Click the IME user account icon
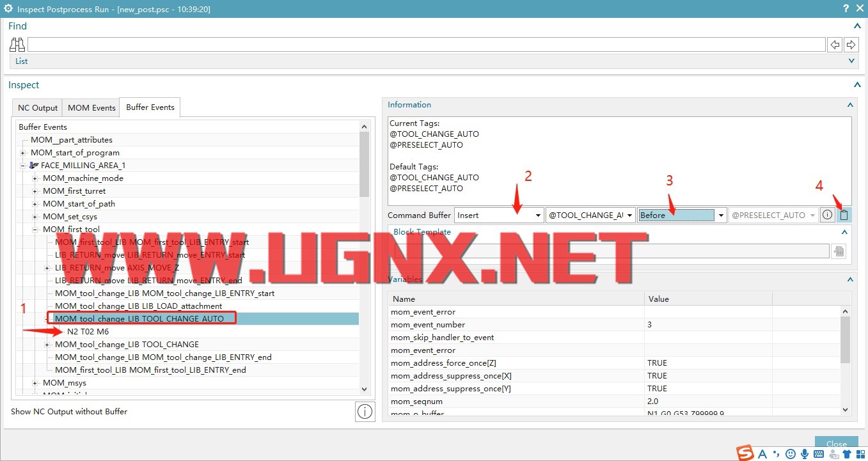The height and width of the screenshot is (461, 868). pyautogui.click(x=833, y=454)
